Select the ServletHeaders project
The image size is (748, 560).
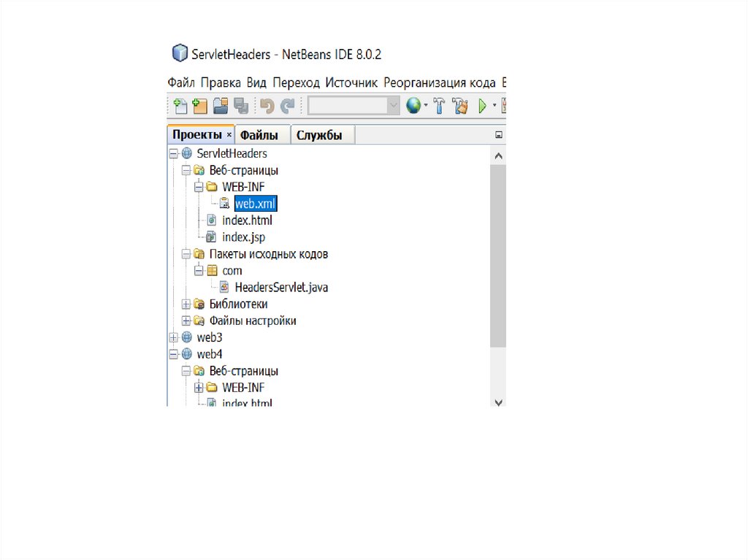click(232, 153)
